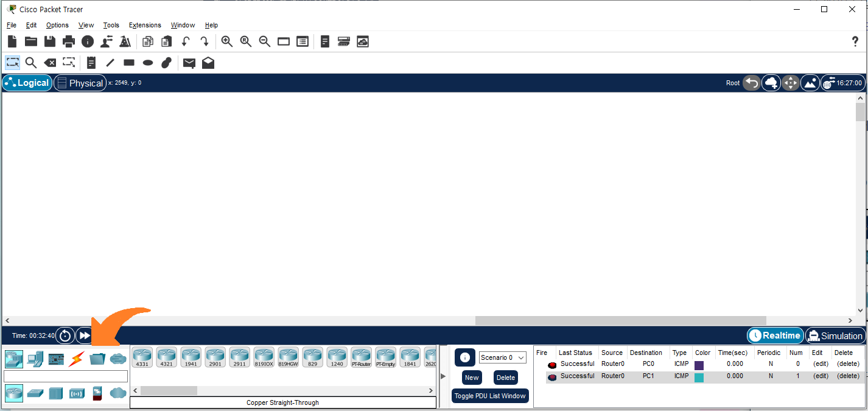The width and height of the screenshot is (868, 411).
Task: Edit the PC0 PDU row
Action: tap(821, 364)
